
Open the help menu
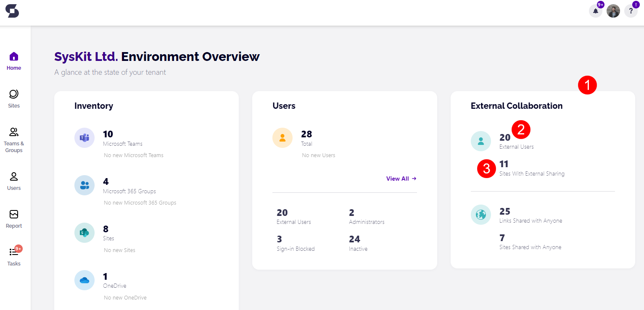coord(631,11)
